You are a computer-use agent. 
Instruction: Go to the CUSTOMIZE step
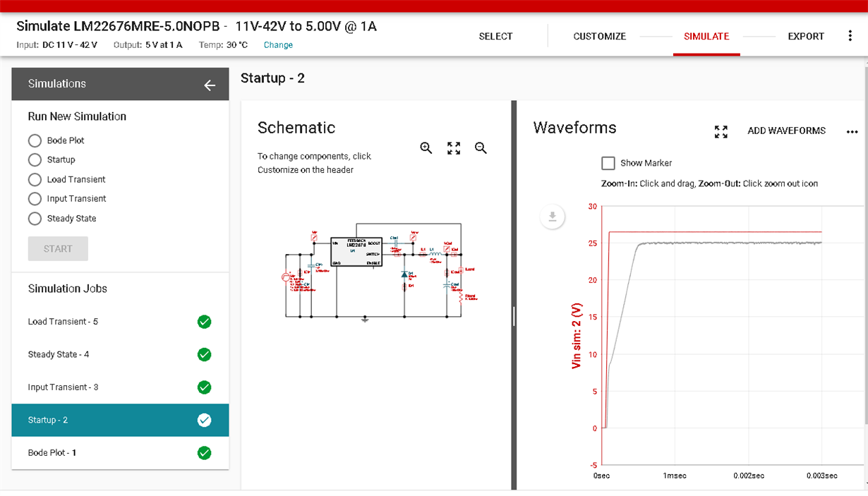pyautogui.click(x=599, y=36)
